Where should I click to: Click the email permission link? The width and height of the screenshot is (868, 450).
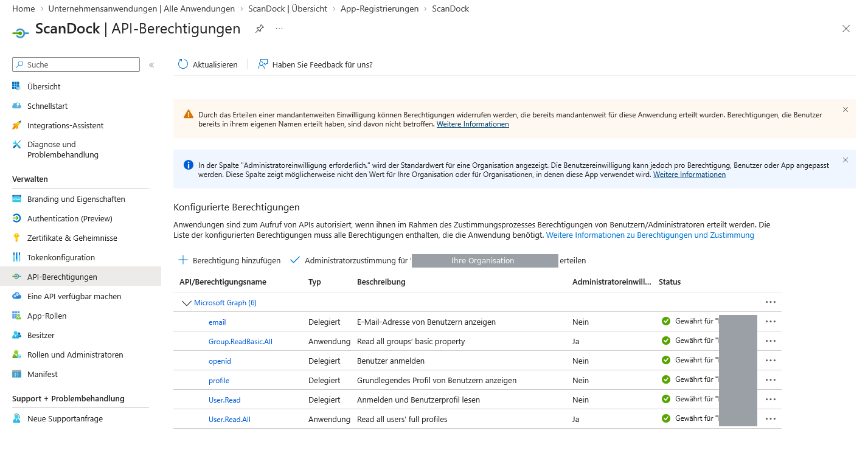pos(217,322)
